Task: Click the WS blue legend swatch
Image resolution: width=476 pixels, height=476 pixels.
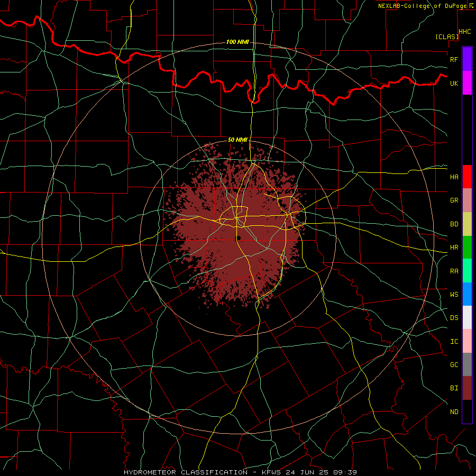Action: pos(467,294)
